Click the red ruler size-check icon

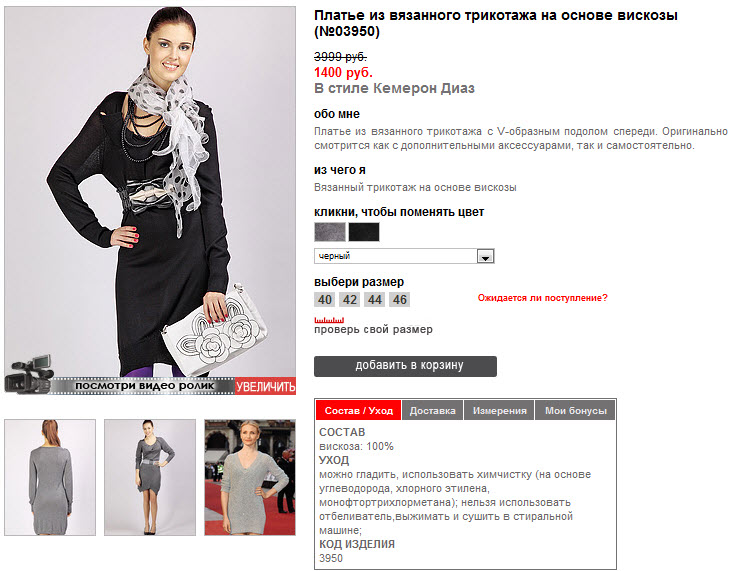point(329,320)
